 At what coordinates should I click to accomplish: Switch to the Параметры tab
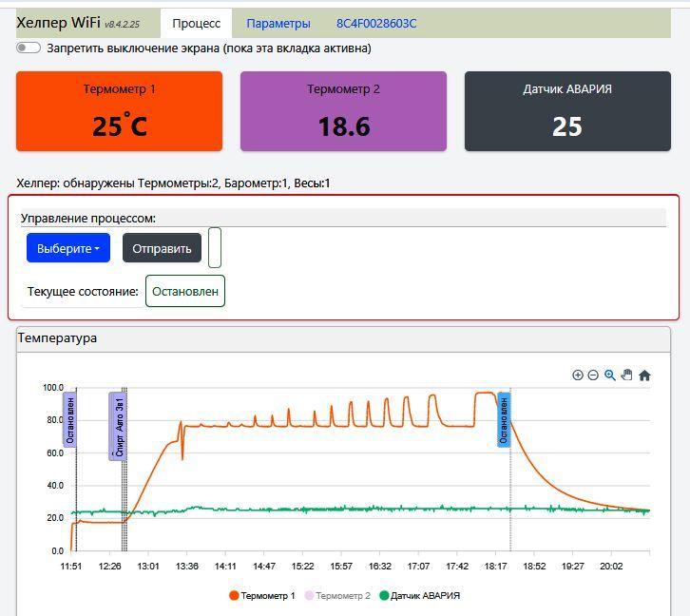(x=278, y=23)
